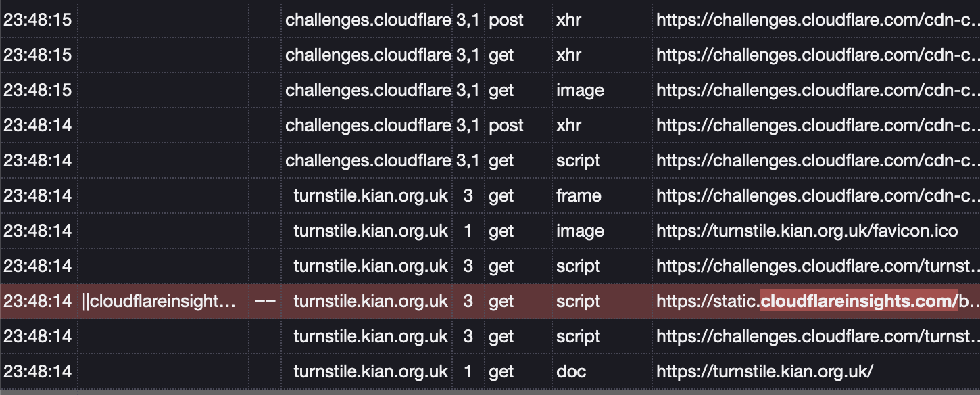The height and width of the screenshot is (395, 980).
Task: Select the script type cell above the blocked row
Action: click(579, 266)
